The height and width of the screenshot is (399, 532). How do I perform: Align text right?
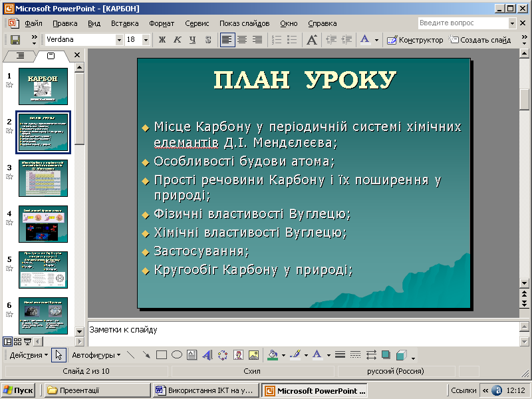pos(257,40)
